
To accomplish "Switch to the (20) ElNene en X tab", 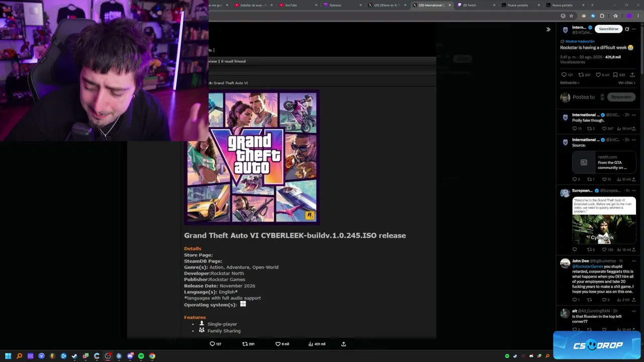I will pos(387,5).
